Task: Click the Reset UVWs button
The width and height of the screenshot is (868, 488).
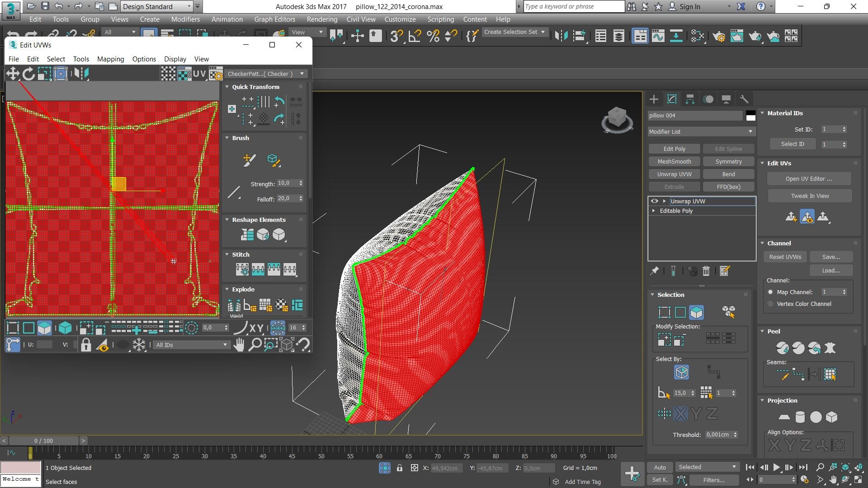Action: (x=785, y=257)
